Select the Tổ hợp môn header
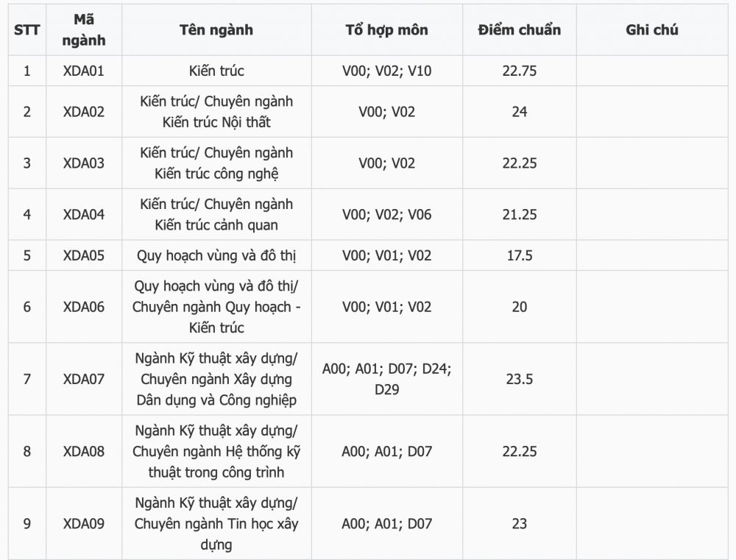Image resolution: width=736 pixels, height=560 pixels. 387,30
